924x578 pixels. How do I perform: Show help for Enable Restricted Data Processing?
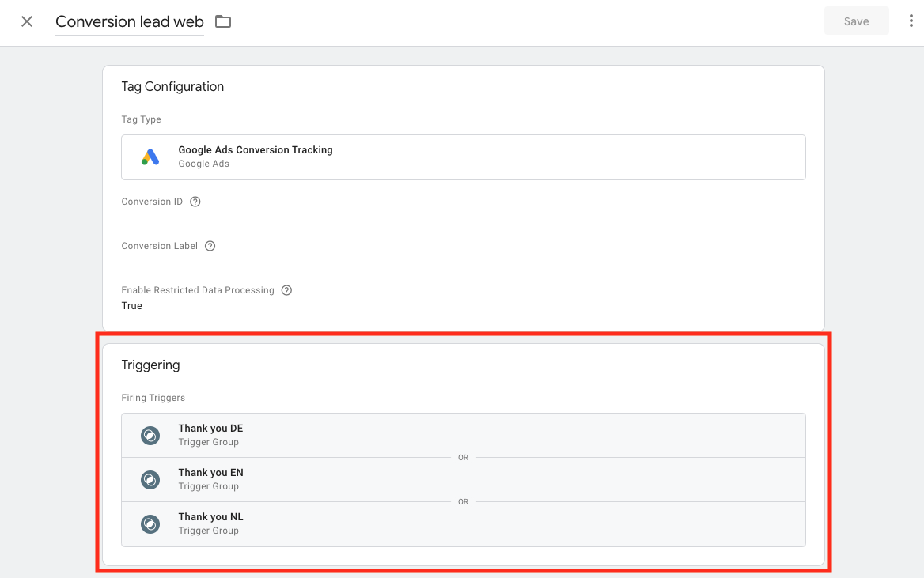click(286, 290)
